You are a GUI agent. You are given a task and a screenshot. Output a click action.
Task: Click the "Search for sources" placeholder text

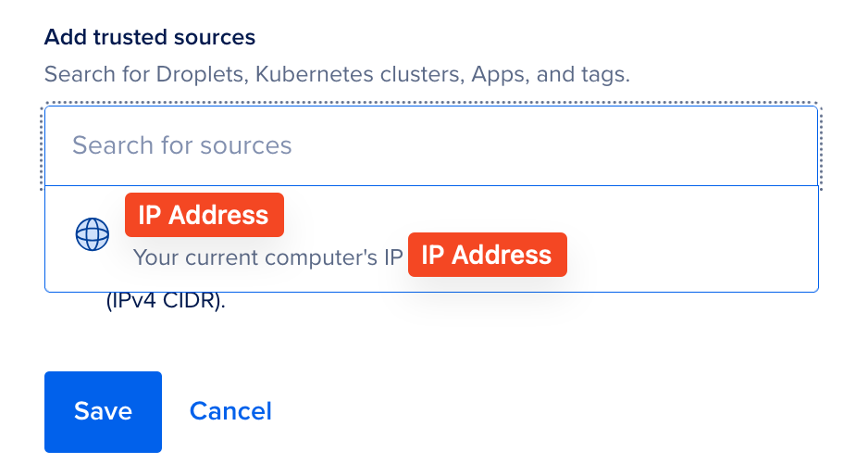coord(182,145)
